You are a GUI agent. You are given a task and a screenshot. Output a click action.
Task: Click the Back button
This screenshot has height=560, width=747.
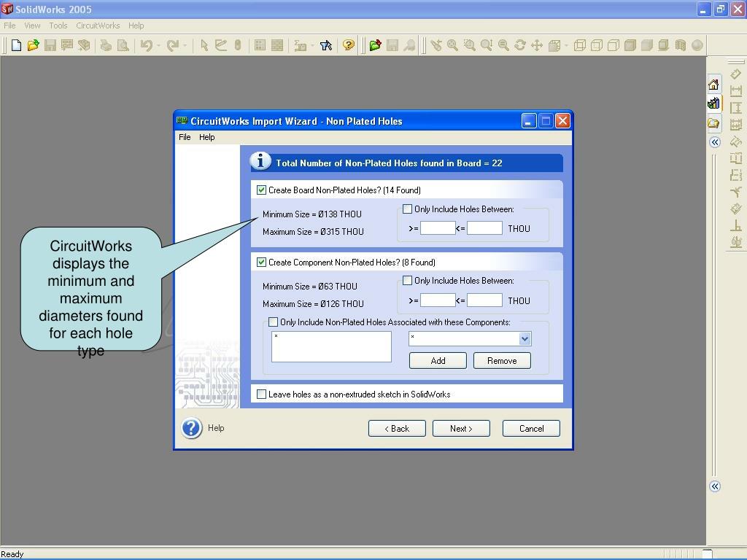click(x=397, y=429)
